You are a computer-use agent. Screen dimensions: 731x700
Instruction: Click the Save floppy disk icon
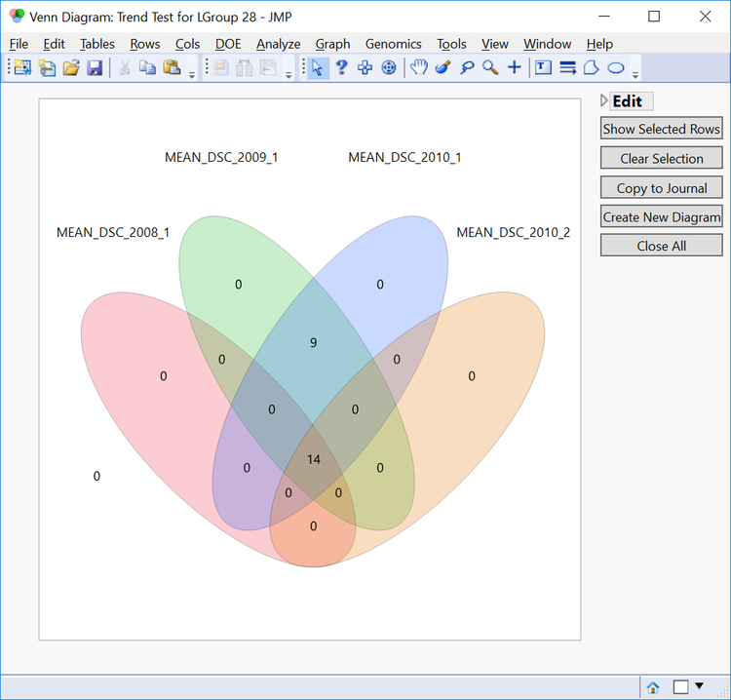[95, 67]
